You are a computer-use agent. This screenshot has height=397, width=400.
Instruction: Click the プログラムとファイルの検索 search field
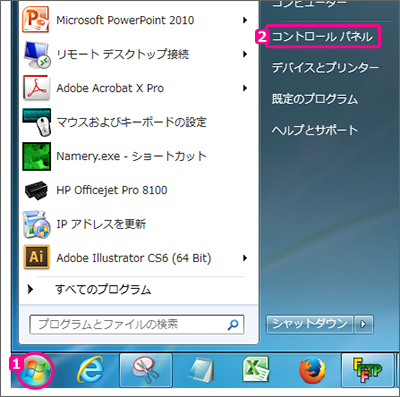(x=137, y=324)
